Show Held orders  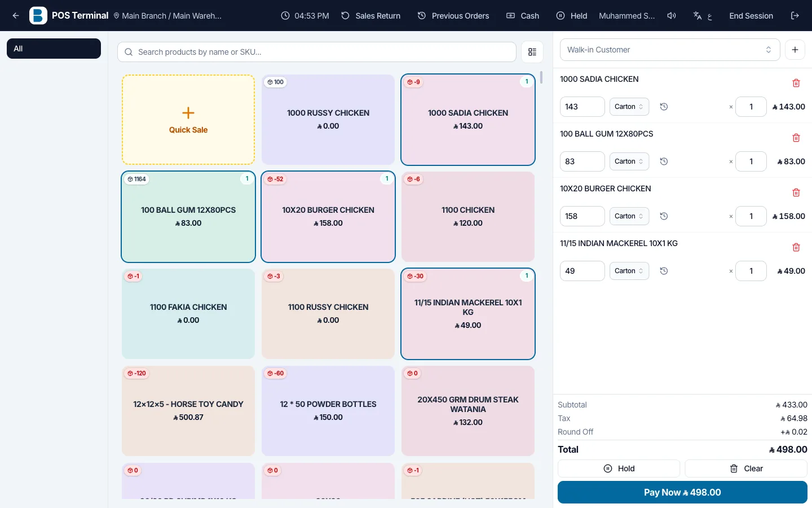click(x=572, y=16)
